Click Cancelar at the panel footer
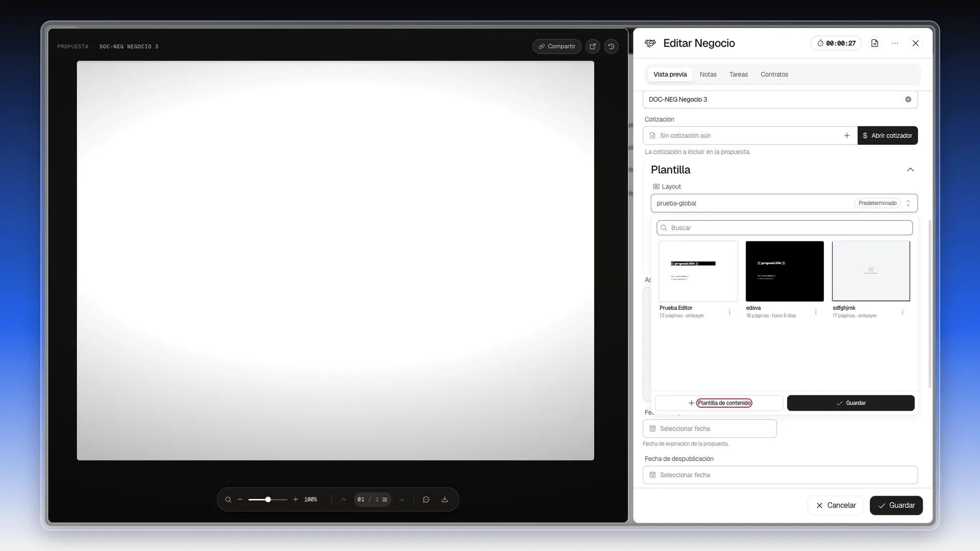980x551 pixels. point(836,506)
